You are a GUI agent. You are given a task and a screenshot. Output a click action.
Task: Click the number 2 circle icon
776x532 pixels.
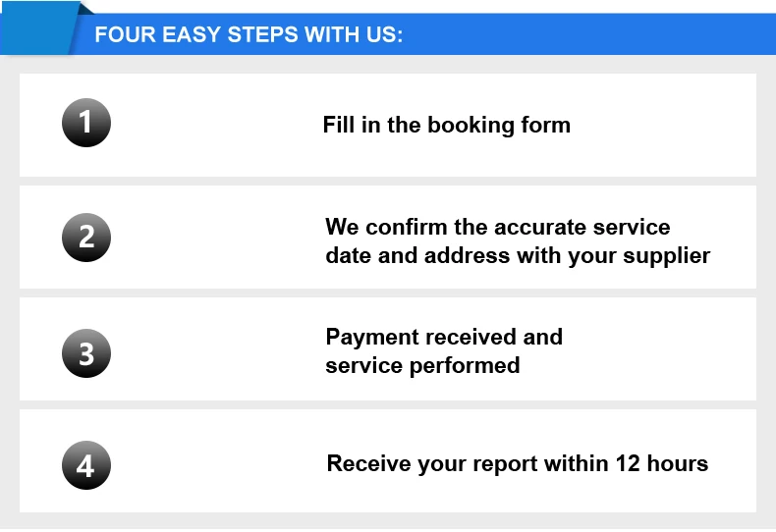click(86, 238)
